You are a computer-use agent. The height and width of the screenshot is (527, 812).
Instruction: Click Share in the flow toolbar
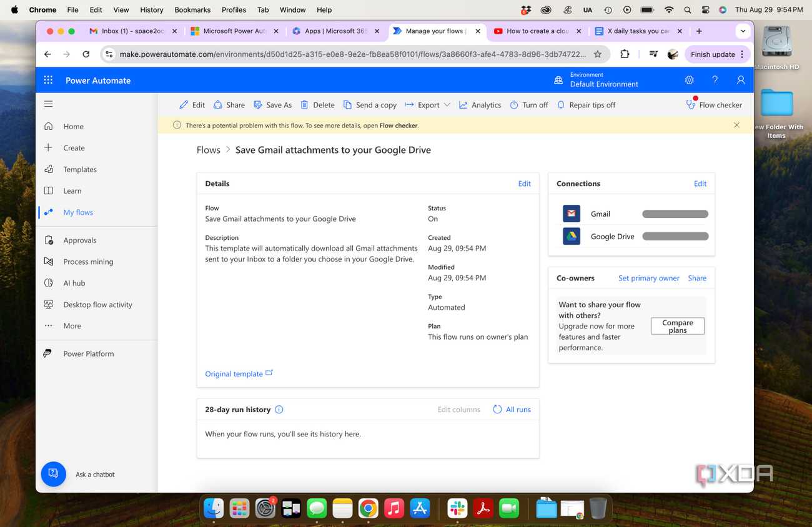(229, 105)
